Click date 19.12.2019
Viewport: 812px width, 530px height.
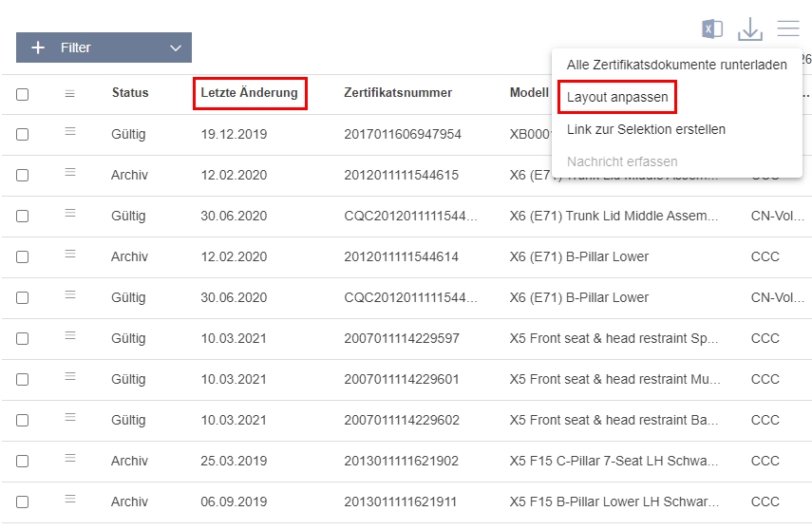tap(234, 134)
